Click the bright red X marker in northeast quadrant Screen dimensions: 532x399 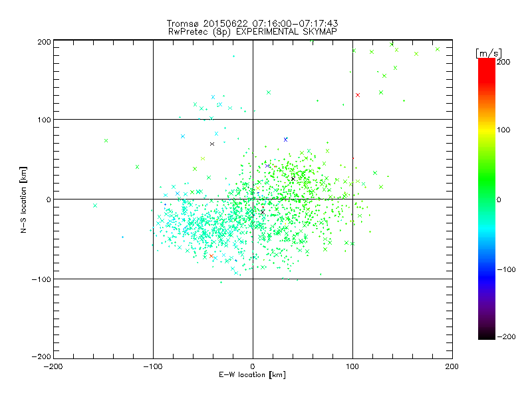click(x=358, y=95)
